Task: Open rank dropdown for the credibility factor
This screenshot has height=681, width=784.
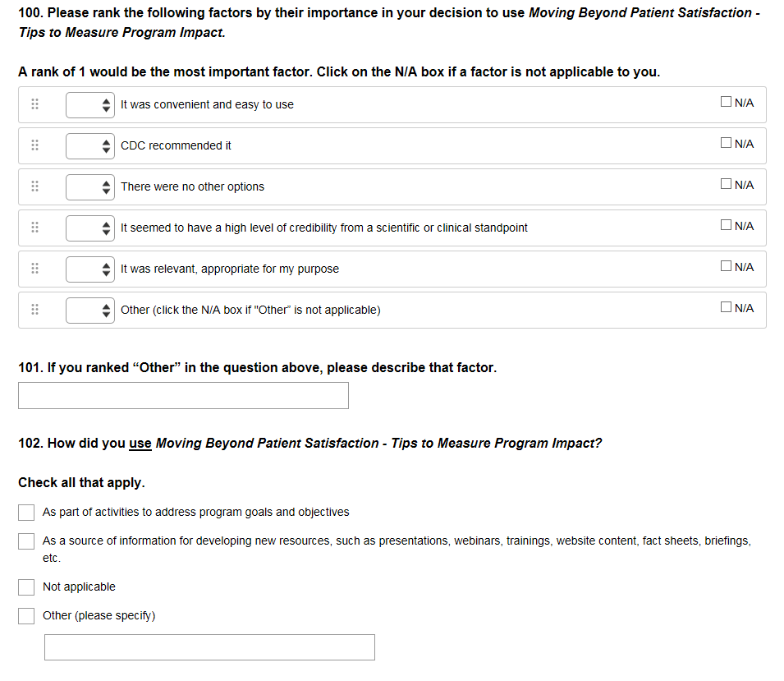Action: (x=90, y=228)
